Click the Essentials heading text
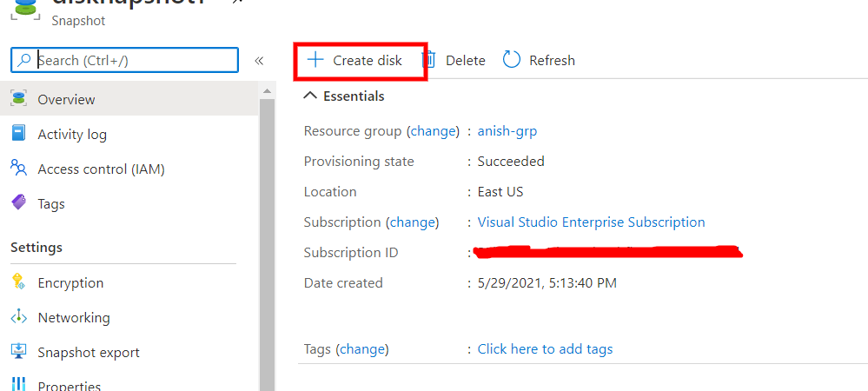The height and width of the screenshot is (391, 868). point(354,96)
